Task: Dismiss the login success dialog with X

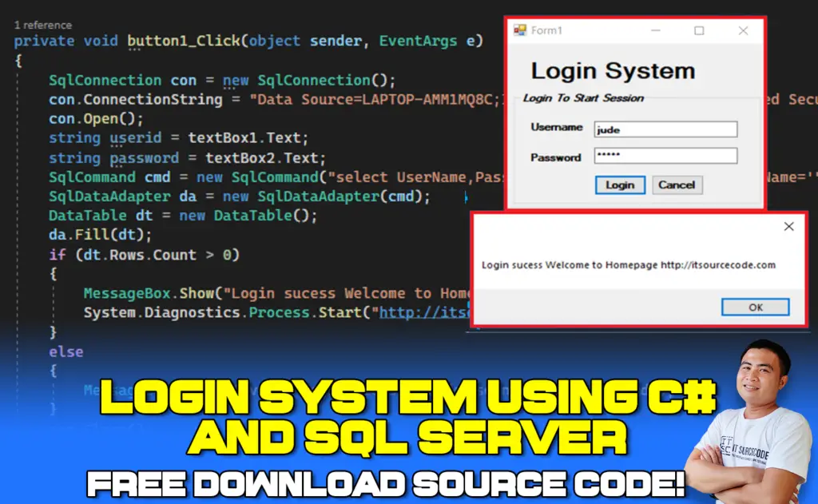Action: pos(788,227)
